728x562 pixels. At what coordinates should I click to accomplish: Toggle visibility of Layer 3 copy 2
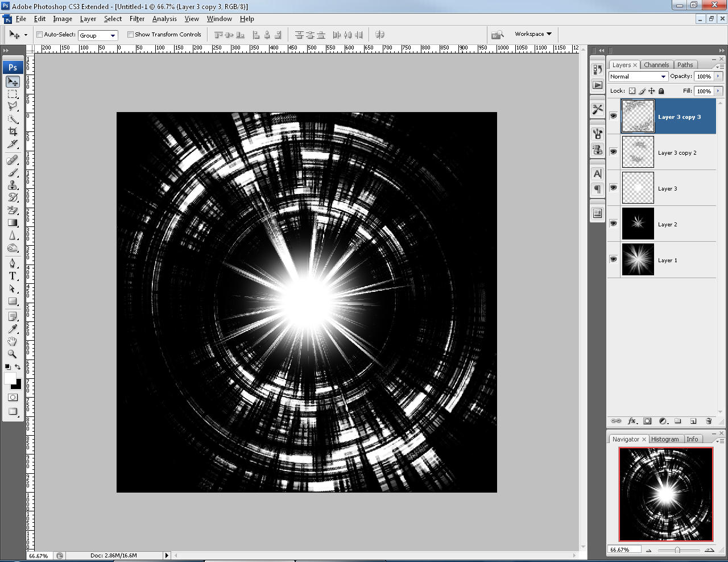pos(613,152)
